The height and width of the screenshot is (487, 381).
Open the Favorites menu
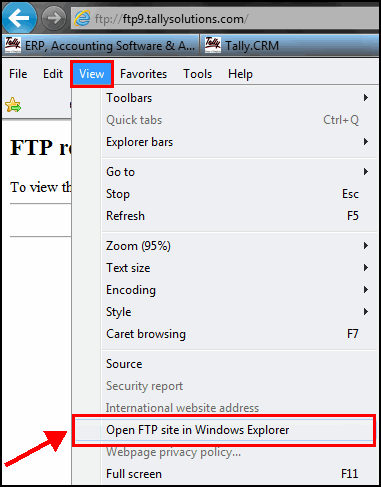[x=143, y=74]
